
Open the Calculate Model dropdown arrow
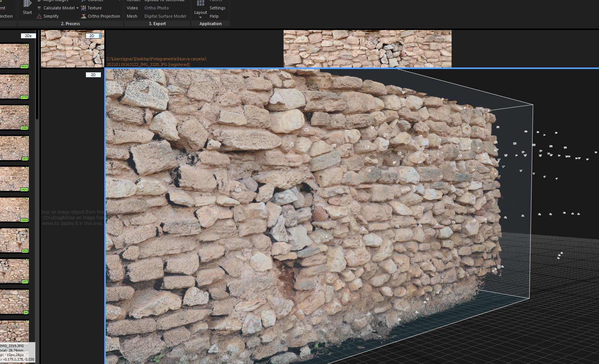tap(77, 8)
